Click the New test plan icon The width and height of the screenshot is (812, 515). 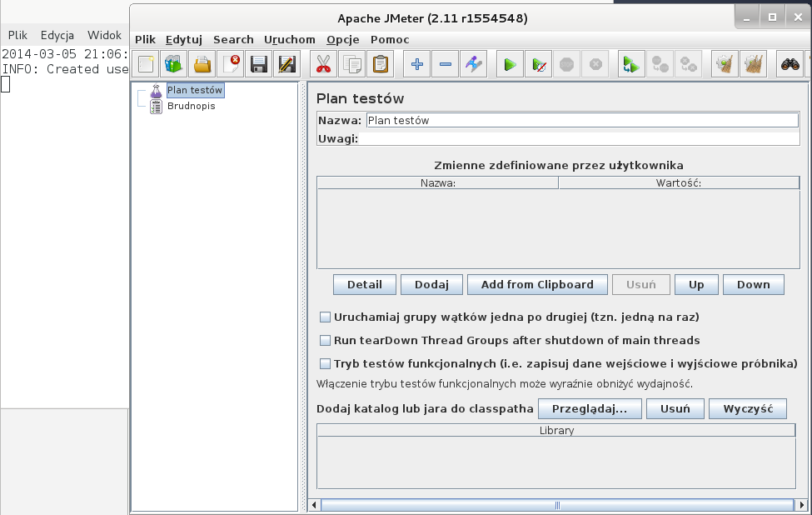pos(147,64)
